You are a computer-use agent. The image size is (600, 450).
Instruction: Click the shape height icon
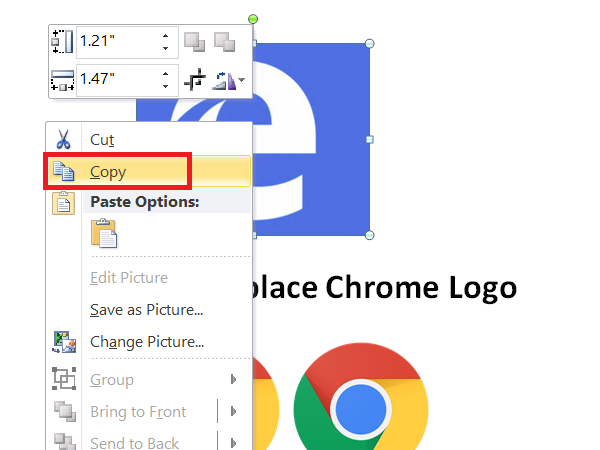[62, 42]
